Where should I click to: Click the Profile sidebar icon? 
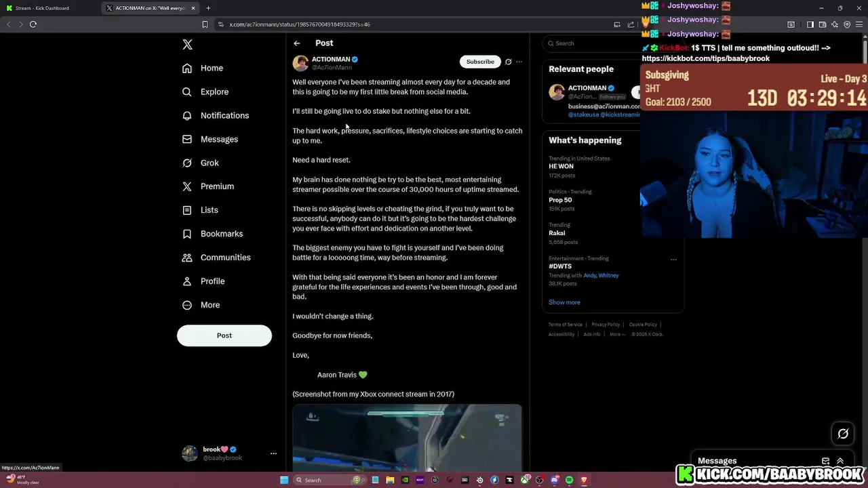click(x=187, y=281)
